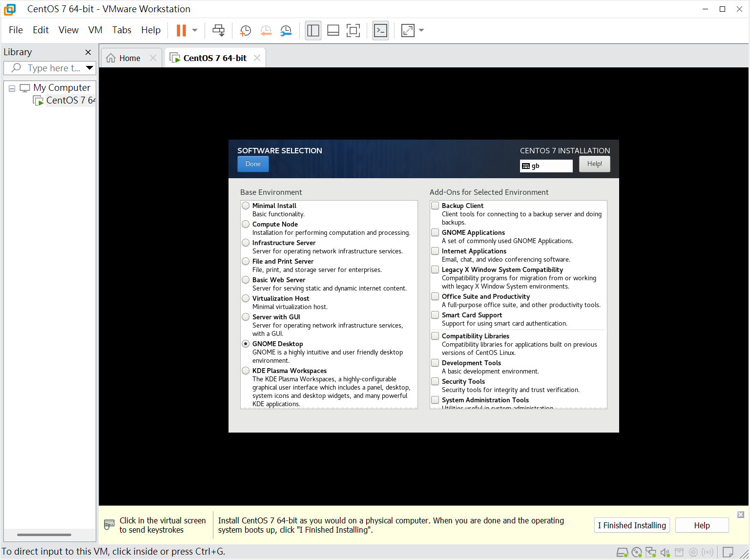750x560 pixels.
Task: Click the Revert to Snapshot icon
Action: [266, 31]
